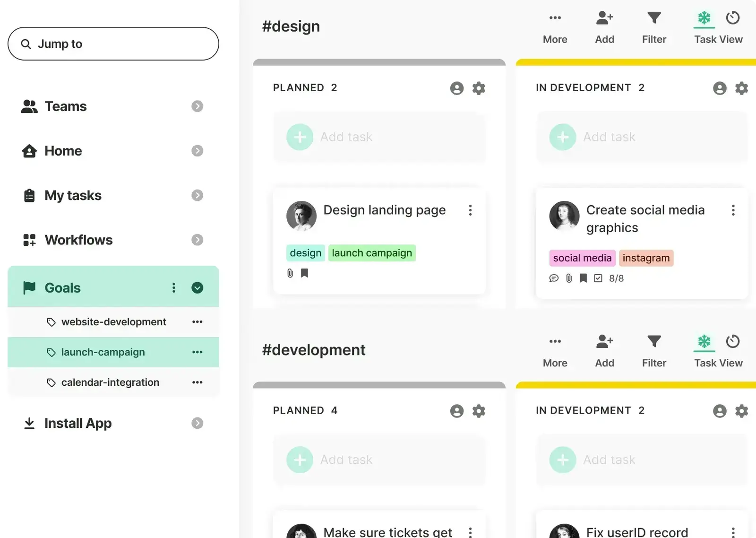Select the website-development goal
The width and height of the screenshot is (756, 538).
(x=113, y=322)
